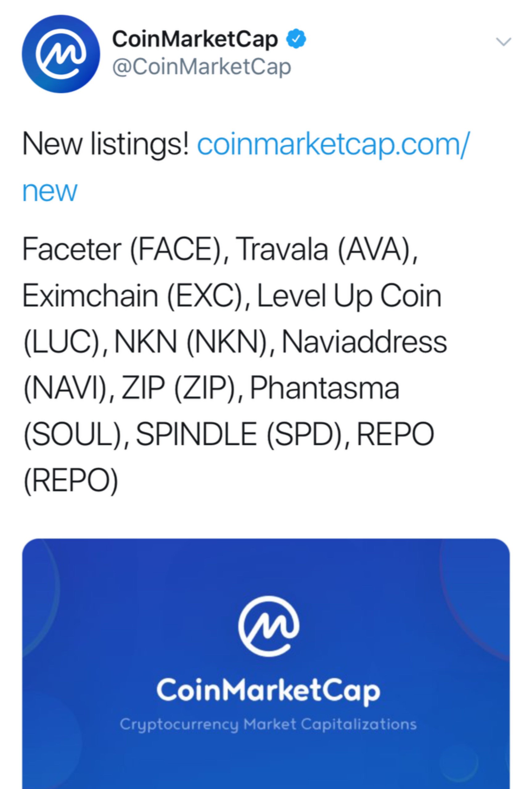Click the "Cryptocurrency Market Capitalizations" tagline
The image size is (532, 789).
(268, 725)
